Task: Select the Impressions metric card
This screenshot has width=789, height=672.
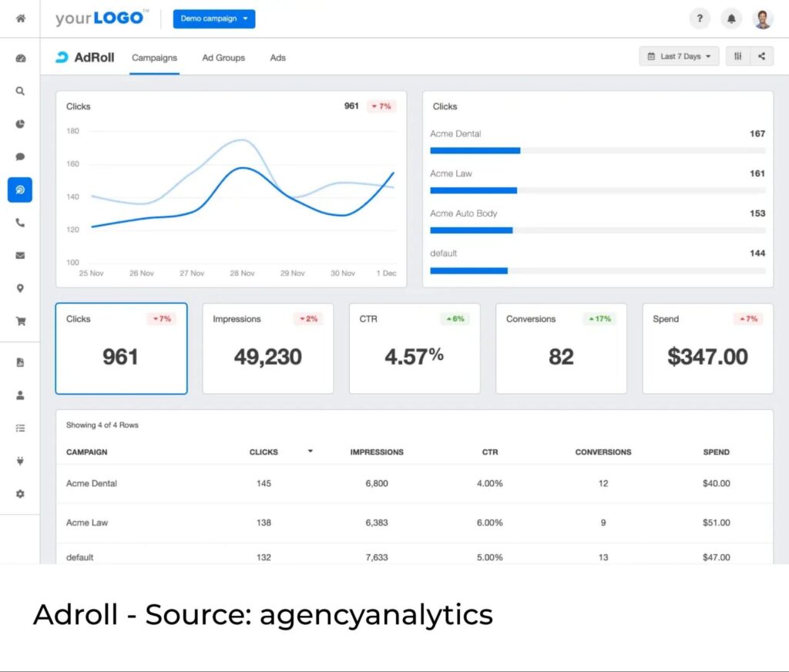Action: point(267,348)
